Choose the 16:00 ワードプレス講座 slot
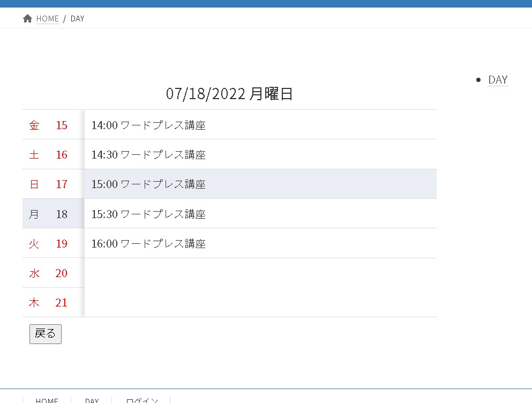Viewport: 532px width, 403px height. [148, 244]
